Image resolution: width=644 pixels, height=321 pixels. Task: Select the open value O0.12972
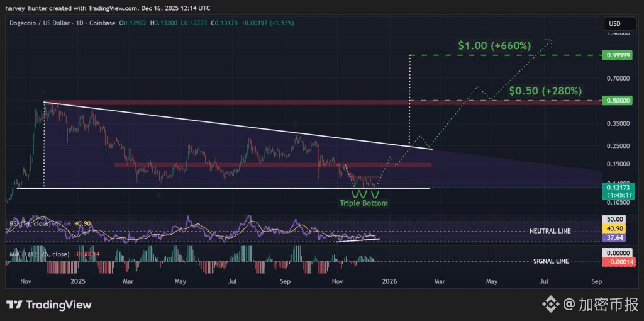[133, 23]
